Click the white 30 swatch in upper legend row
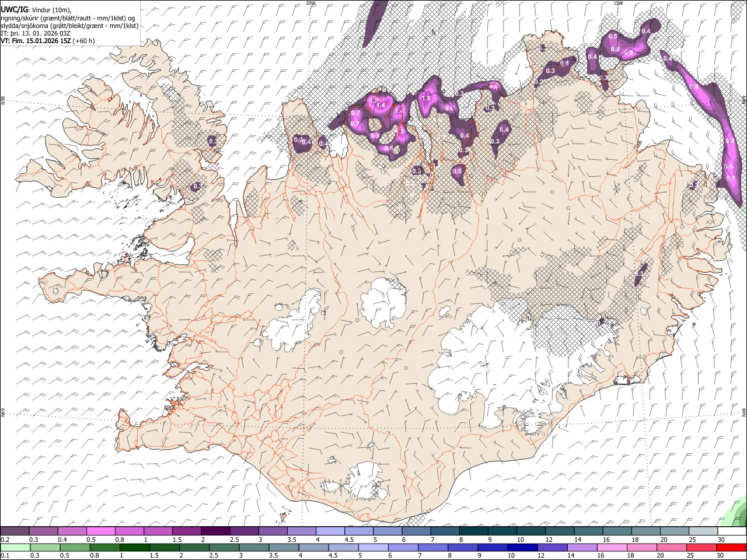This screenshot has width=747, height=560. 732,531
